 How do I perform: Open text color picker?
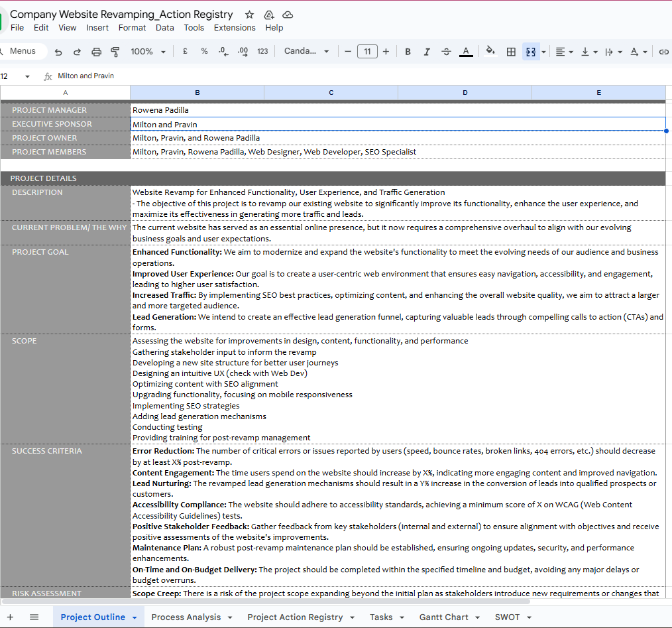click(466, 52)
